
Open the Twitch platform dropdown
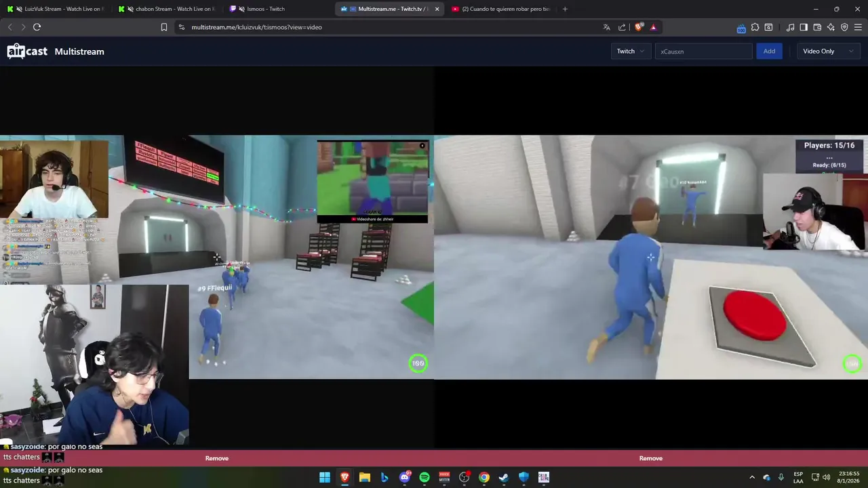click(x=631, y=51)
